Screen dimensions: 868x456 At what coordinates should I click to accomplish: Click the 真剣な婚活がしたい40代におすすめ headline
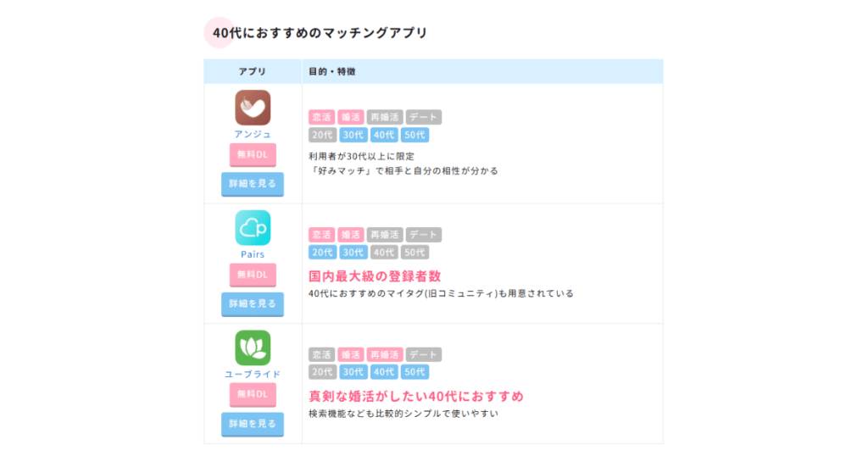(x=415, y=396)
